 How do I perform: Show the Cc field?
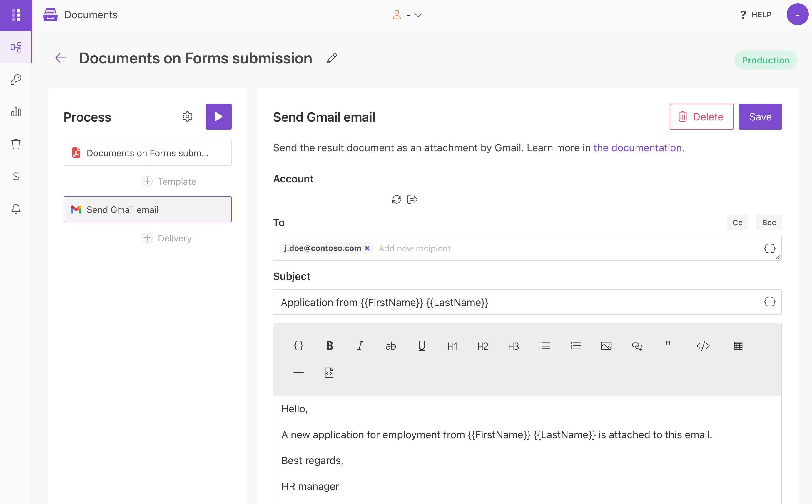point(737,222)
